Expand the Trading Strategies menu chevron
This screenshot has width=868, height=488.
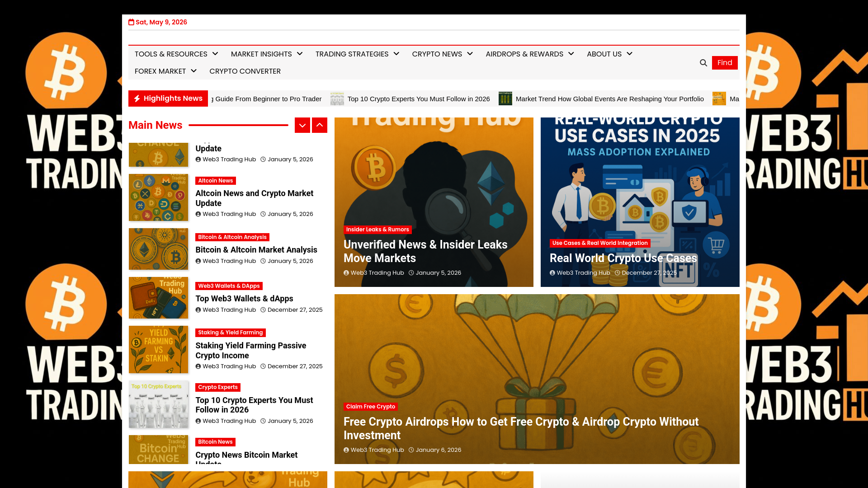396,54
